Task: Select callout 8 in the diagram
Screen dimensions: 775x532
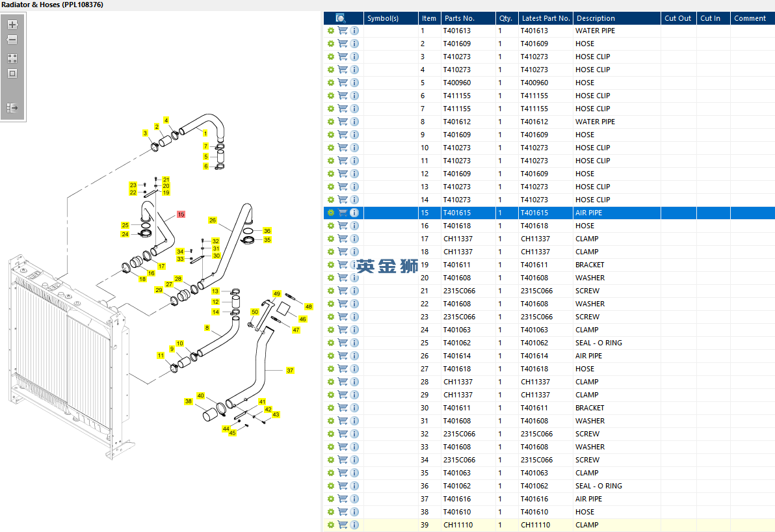Action: [x=207, y=328]
